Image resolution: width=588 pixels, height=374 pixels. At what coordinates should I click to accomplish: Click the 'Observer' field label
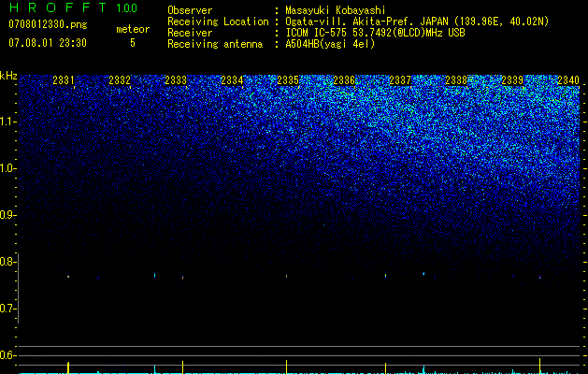[190, 10]
